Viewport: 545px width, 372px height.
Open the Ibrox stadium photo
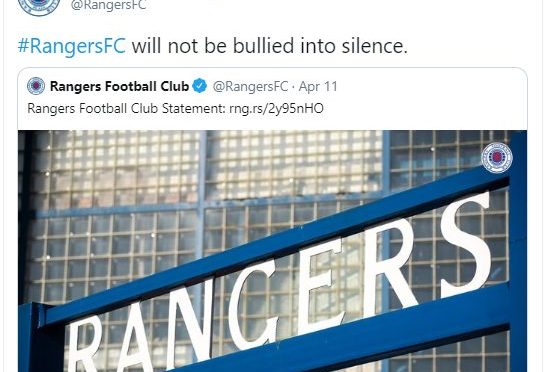coord(272,251)
